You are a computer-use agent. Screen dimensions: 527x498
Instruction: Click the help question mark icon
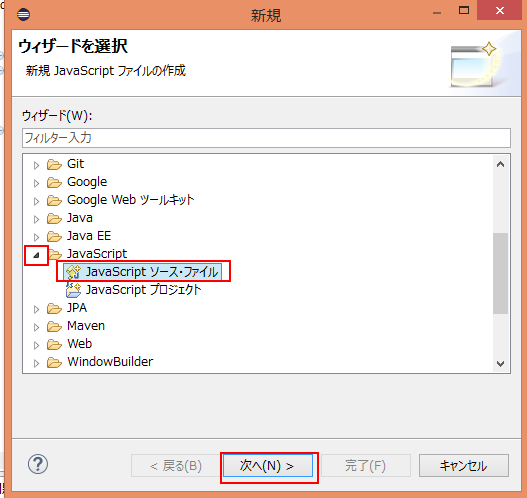coord(38,464)
